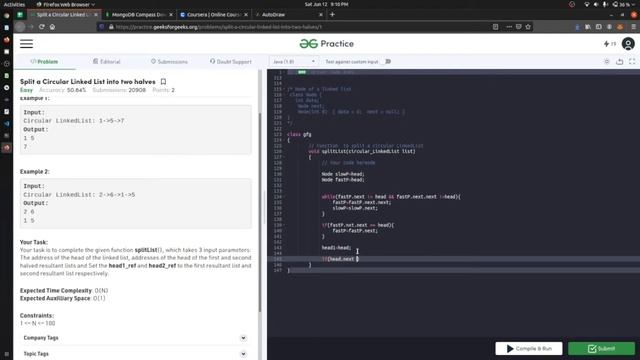Open the network Wi-Fi indicator
Image resolution: width=640 pixels, height=360 pixels.
587,4
